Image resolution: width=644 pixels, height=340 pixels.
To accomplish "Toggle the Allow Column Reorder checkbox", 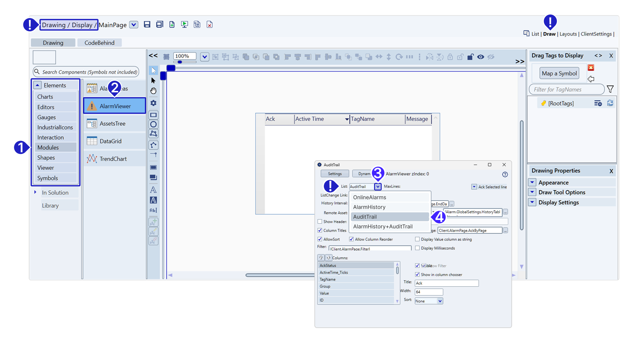I will click(x=351, y=239).
